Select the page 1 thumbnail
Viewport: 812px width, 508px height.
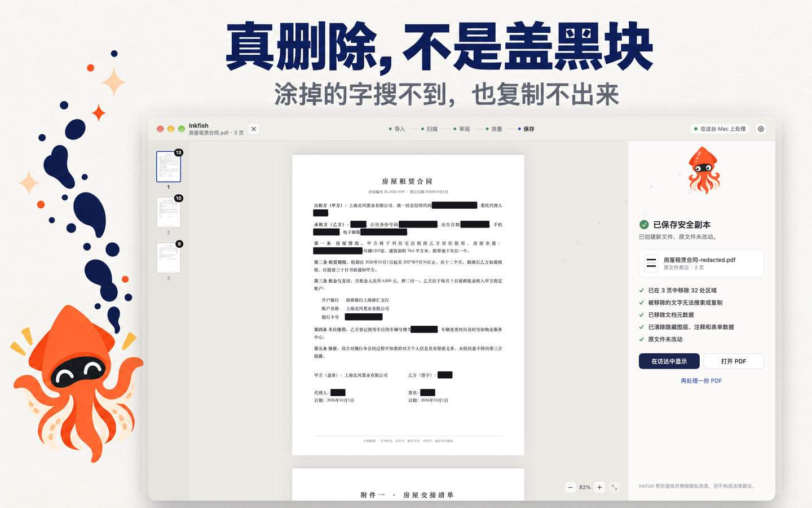click(169, 167)
